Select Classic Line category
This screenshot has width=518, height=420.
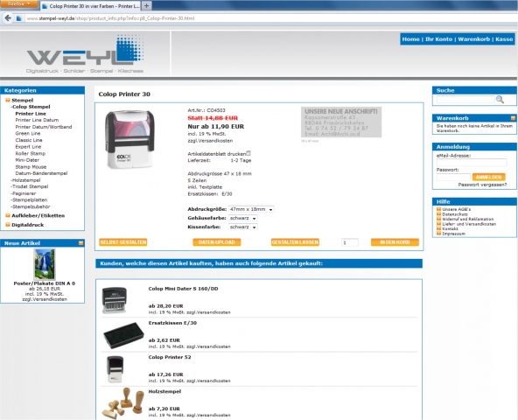point(29,140)
